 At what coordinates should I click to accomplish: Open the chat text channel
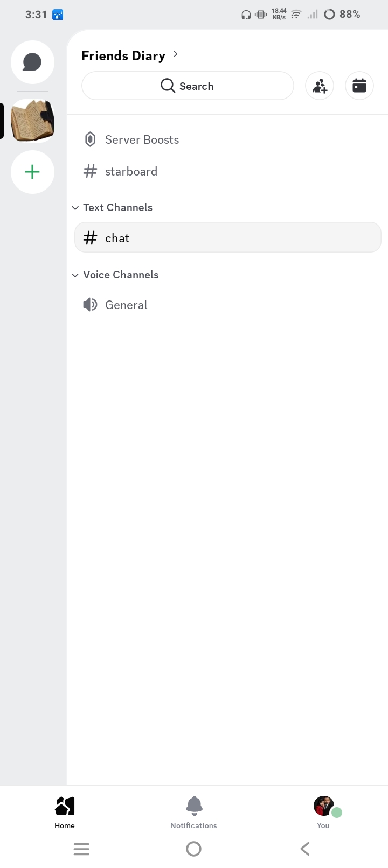click(x=227, y=237)
